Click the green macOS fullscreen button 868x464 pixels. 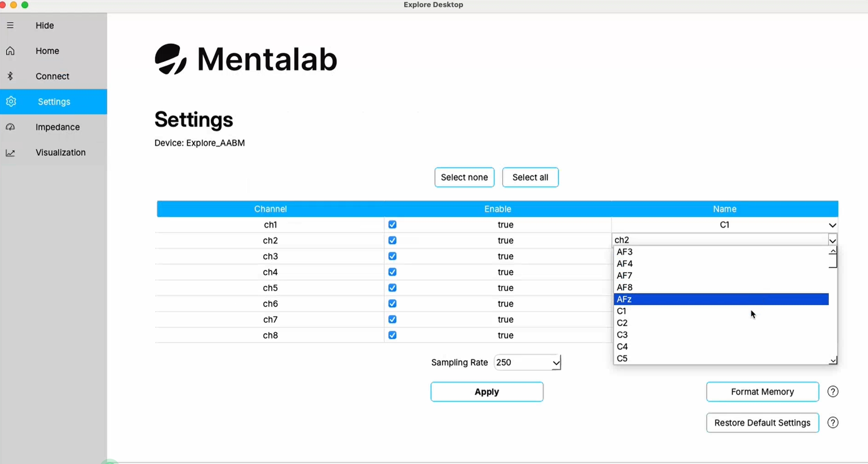[x=25, y=5]
